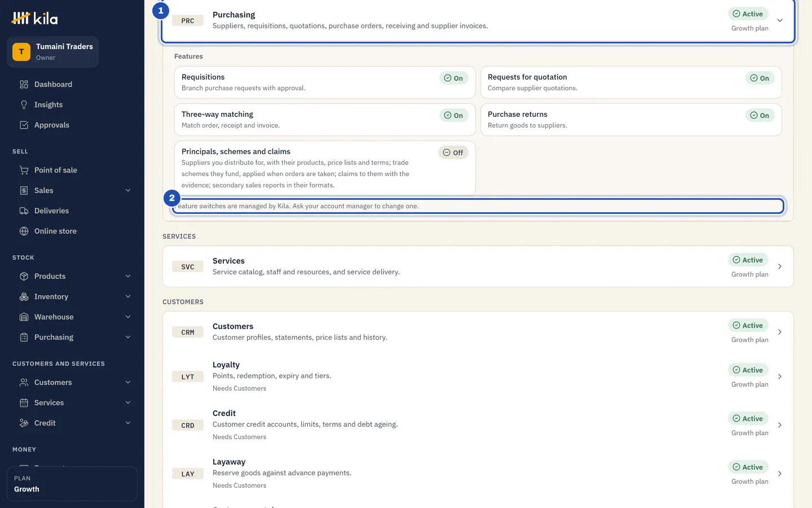Expand the Sales sidebar submenu chevron

(x=128, y=191)
